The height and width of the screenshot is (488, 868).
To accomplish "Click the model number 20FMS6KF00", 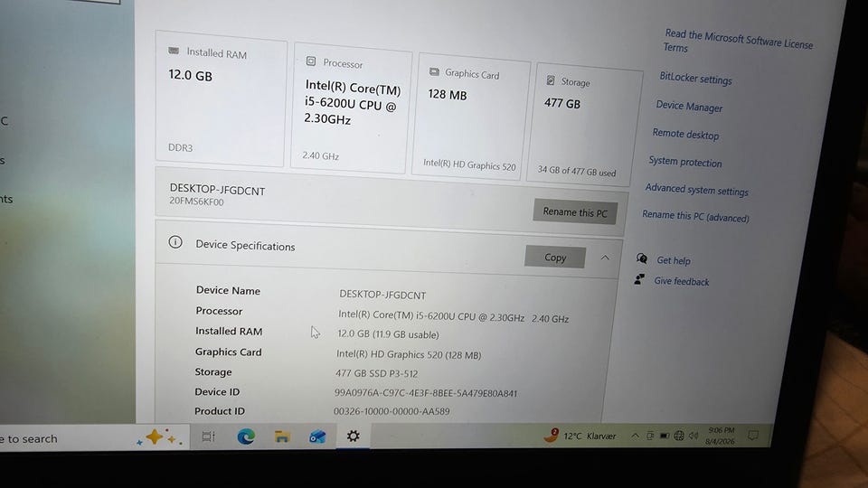I will [x=196, y=202].
